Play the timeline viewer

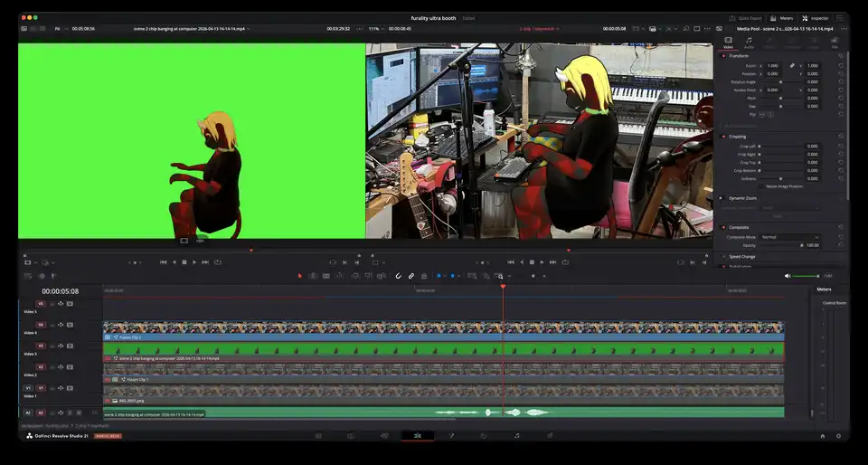coord(542,262)
